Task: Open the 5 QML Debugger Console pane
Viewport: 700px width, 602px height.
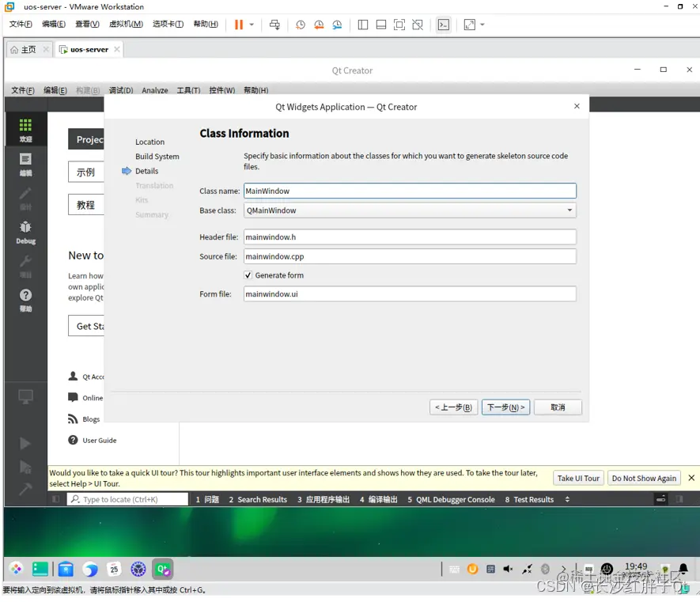Action: click(x=451, y=499)
